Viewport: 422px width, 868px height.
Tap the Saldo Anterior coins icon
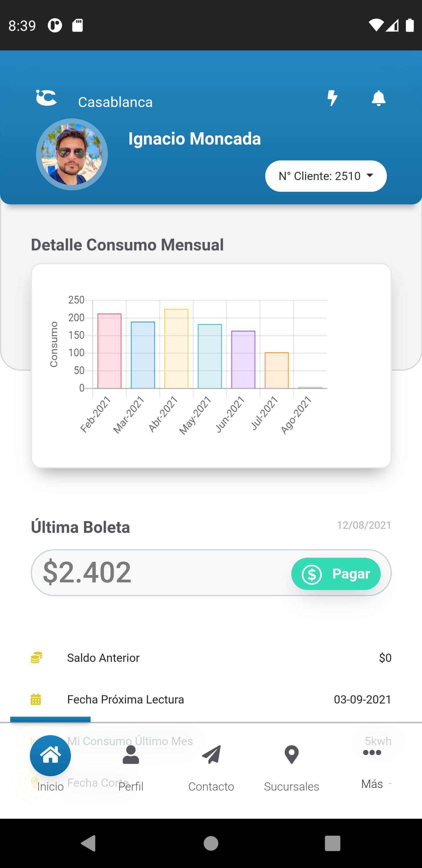pyautogui.click(x=36, y=658)
